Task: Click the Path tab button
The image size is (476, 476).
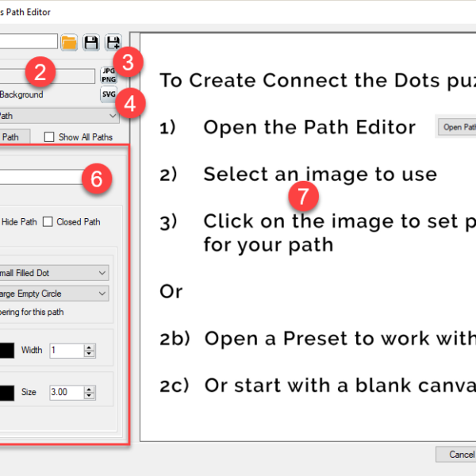Action: pyautogui.click(x=10, y=137)
